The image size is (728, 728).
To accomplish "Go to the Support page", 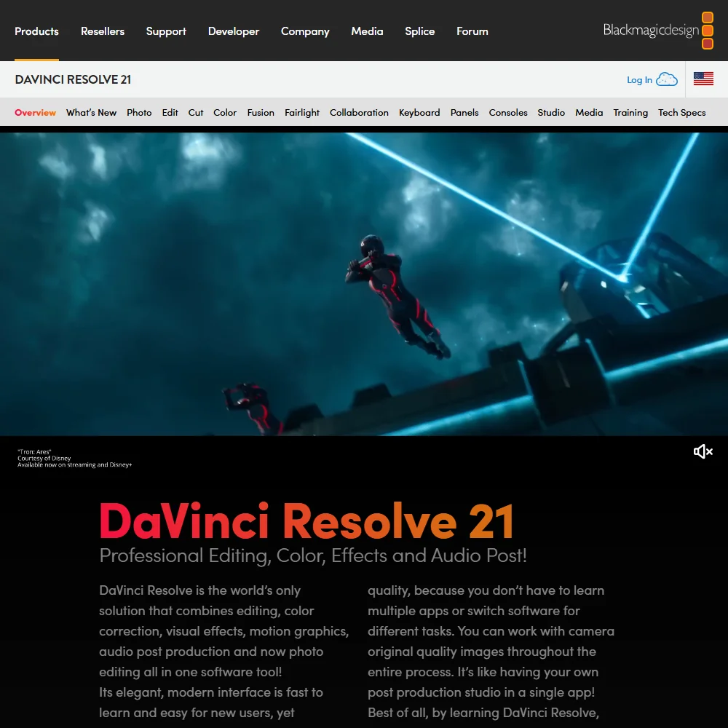I will coord(166,31).
